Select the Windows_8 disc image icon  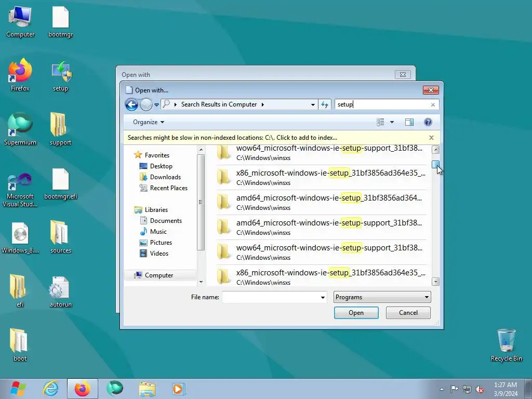point(20,237)
